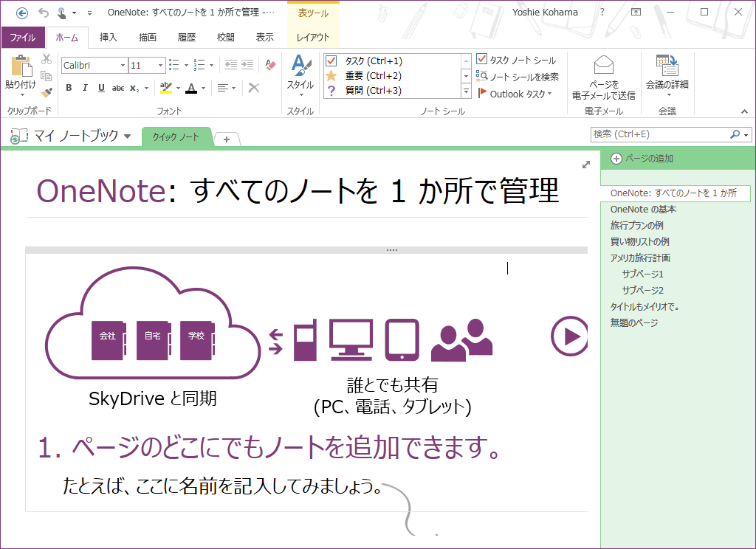This screenshot has height=549, width=756.
Task: Open the Calibri font name dropdown
Action: pyautogui.click(x=123, y=65)
